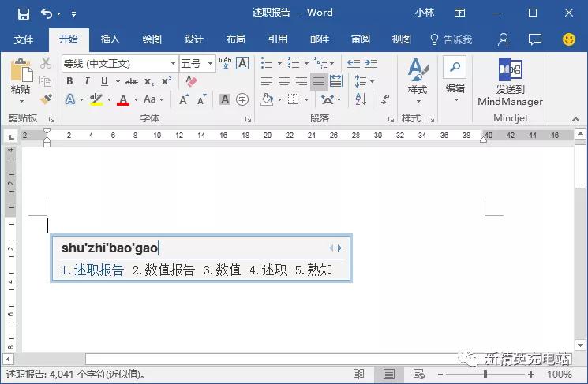Click the Clear Formatting eraser icon

coord(191,80)
